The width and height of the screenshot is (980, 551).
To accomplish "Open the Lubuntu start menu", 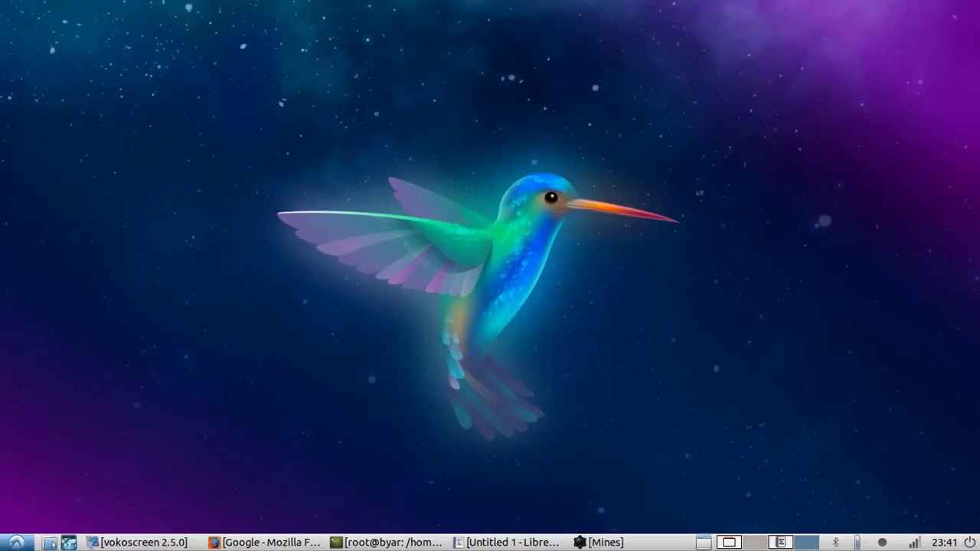I will click(x=16, y=543).
